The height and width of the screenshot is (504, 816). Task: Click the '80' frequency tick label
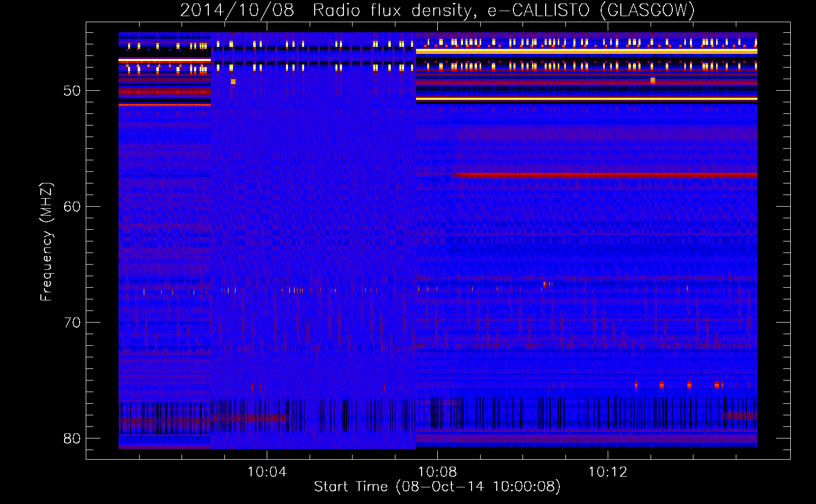[72, 438]
